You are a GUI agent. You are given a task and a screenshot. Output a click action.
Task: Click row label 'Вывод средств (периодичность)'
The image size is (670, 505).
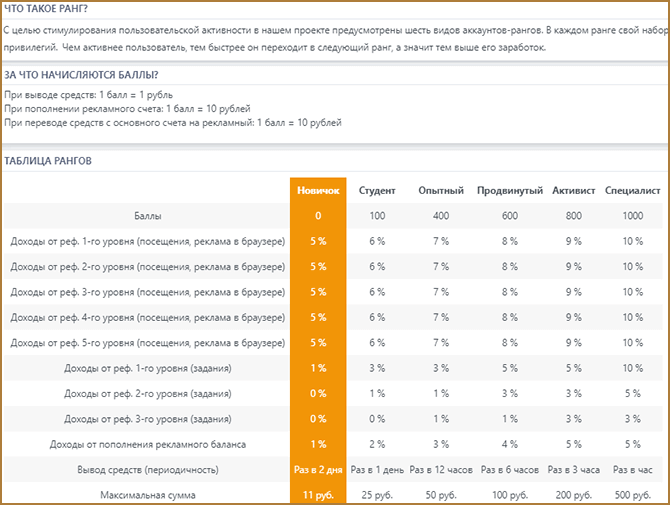(x=147, y=470)
